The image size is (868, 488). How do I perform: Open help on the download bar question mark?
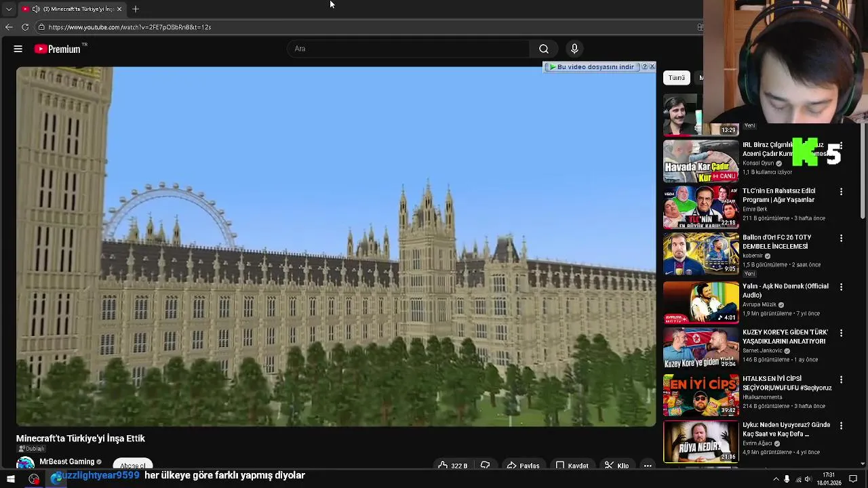click(645, 66)
